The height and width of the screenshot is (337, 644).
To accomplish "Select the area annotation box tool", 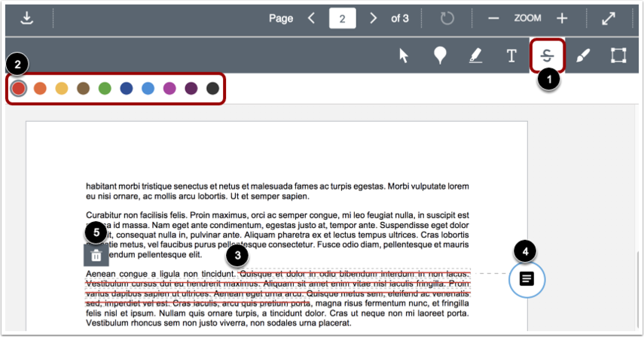I will tap(618, 56).
